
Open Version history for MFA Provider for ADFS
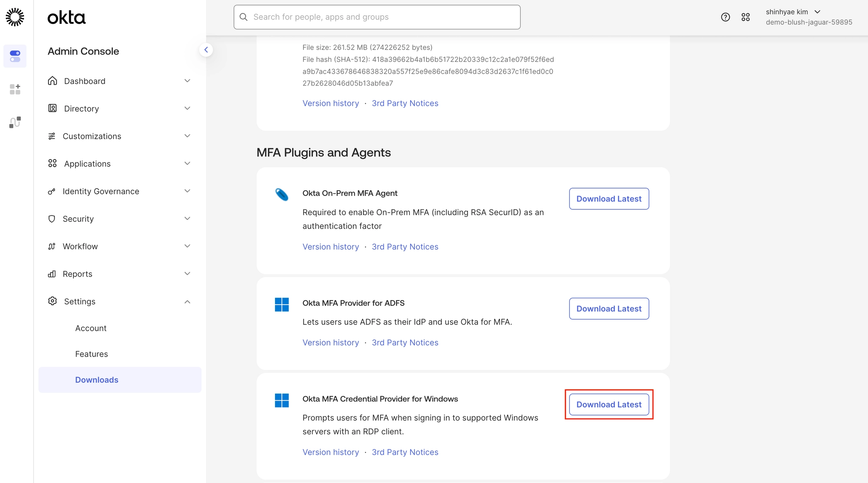pyautogui.click(x=331, y=342)
